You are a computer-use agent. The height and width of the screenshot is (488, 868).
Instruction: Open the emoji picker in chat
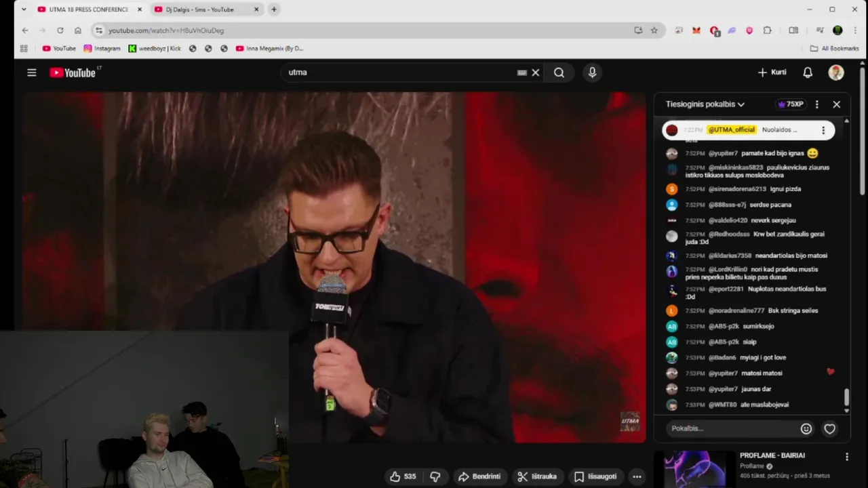806,428
